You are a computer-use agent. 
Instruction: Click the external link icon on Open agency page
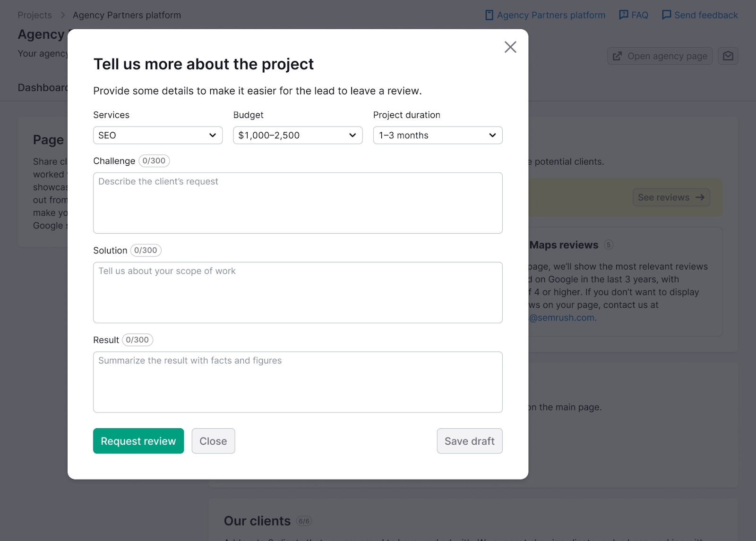click(618, 56)
